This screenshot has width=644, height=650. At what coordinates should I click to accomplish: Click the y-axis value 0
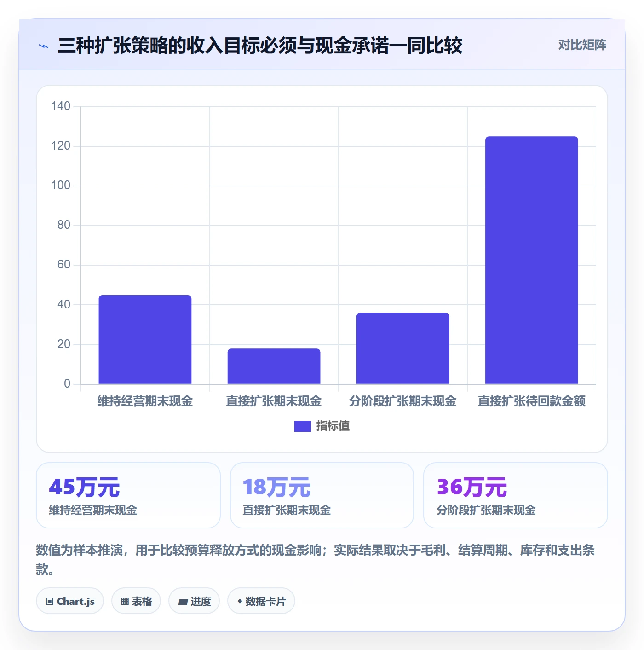click(67, 384)
